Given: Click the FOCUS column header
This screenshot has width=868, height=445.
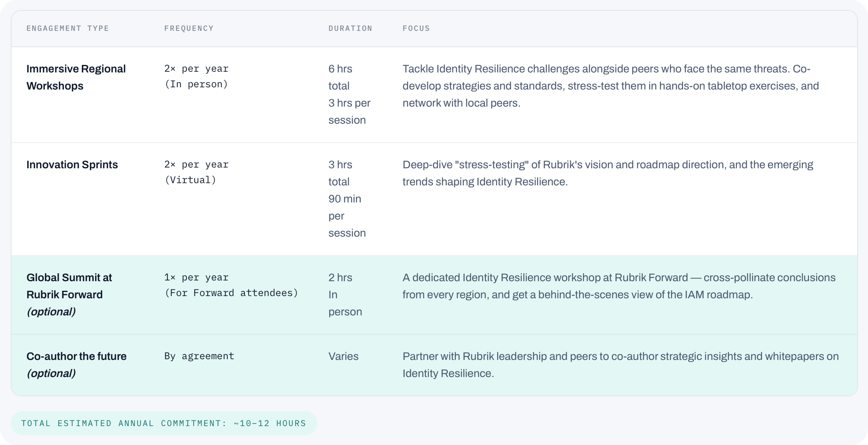Looking at the screenshot, I should tap(416, 28).
